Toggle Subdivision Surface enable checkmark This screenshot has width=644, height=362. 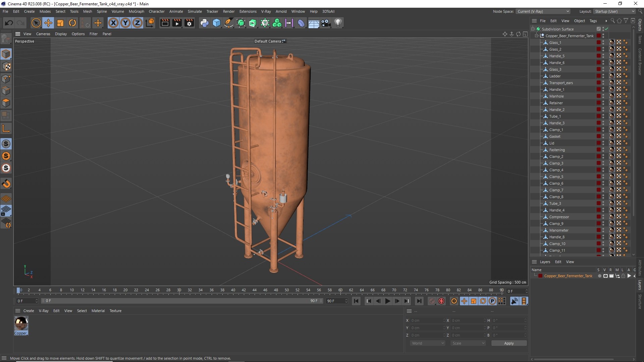click(x=606, y=29)
